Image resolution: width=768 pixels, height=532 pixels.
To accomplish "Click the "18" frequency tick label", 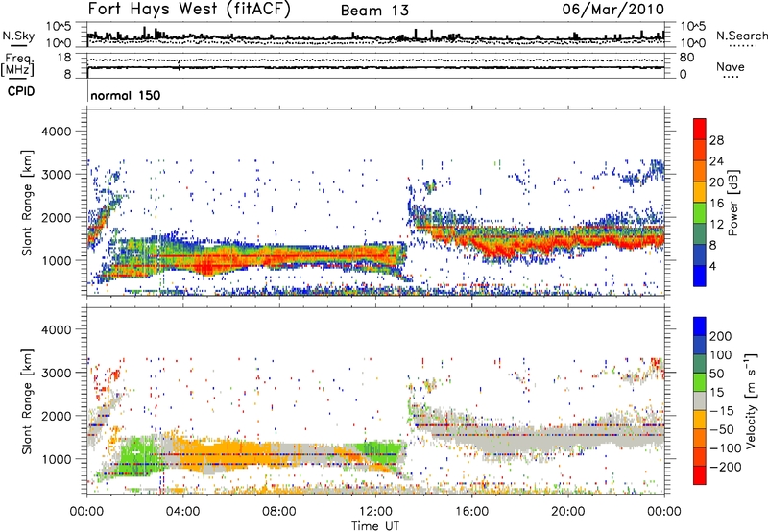I will coord(64,58).
